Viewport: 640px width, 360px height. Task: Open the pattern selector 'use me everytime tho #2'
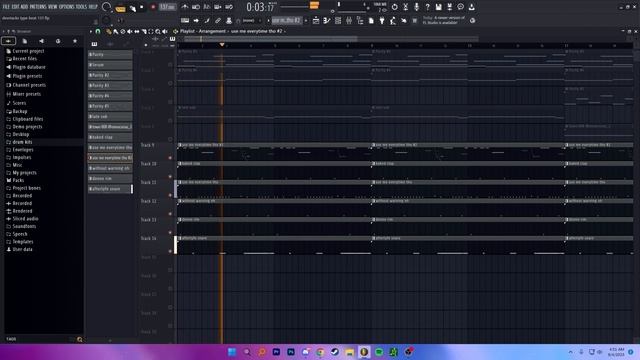click(287, 20)
